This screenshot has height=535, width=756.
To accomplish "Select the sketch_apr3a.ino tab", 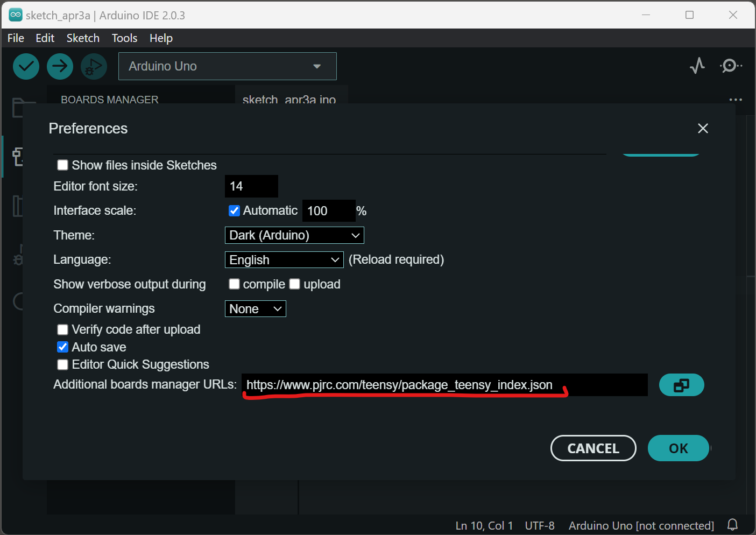I will [x=289, y=98].
